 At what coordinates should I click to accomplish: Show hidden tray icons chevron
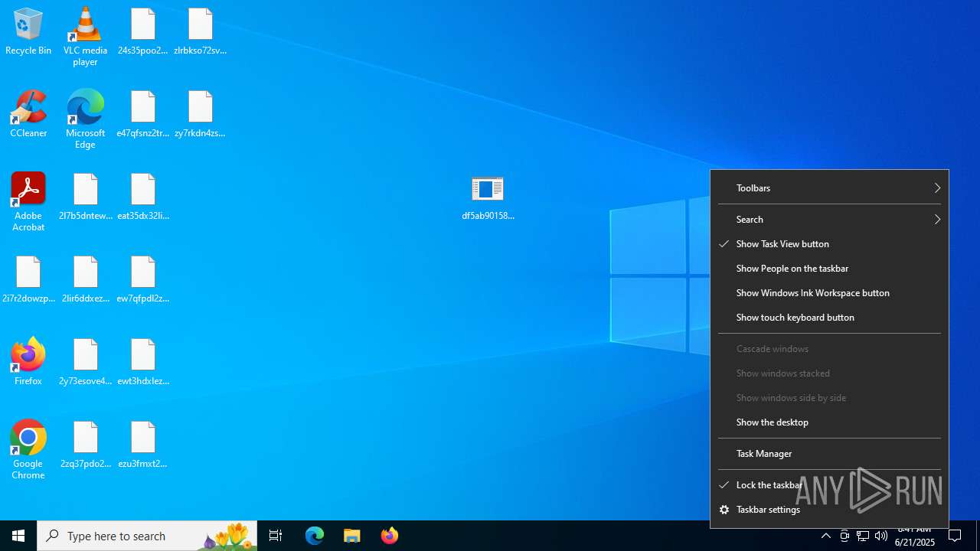click(826, 536)
